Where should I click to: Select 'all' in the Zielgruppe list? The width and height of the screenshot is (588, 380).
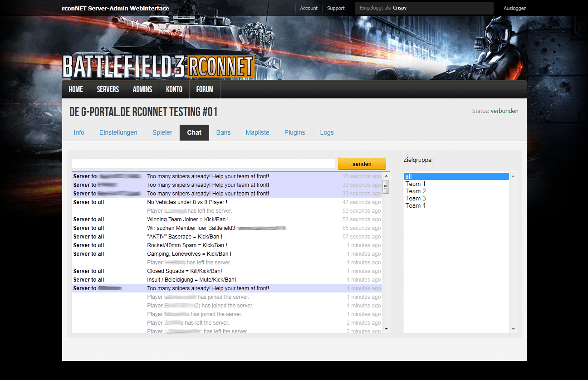point(456,176)
